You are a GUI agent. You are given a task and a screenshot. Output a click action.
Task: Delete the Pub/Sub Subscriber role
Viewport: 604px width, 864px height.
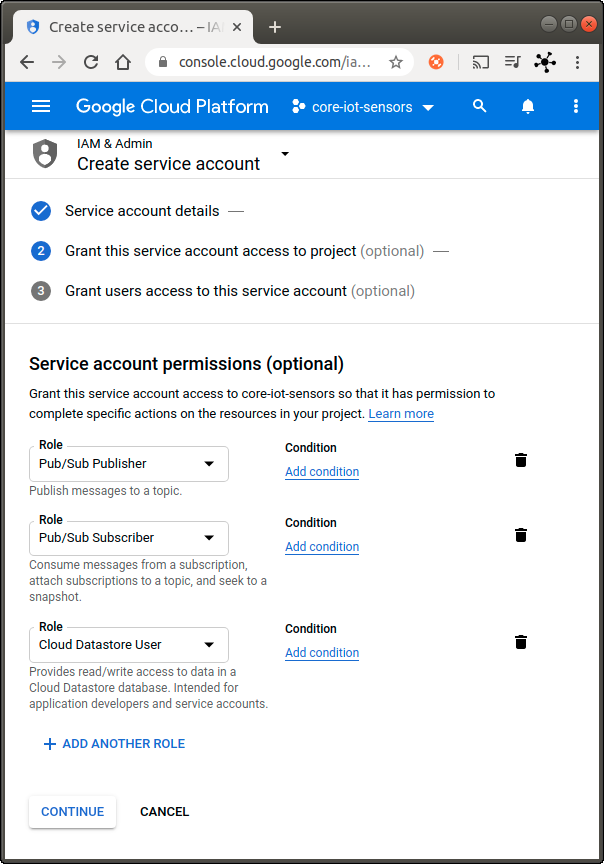click(x=520, y=535)
